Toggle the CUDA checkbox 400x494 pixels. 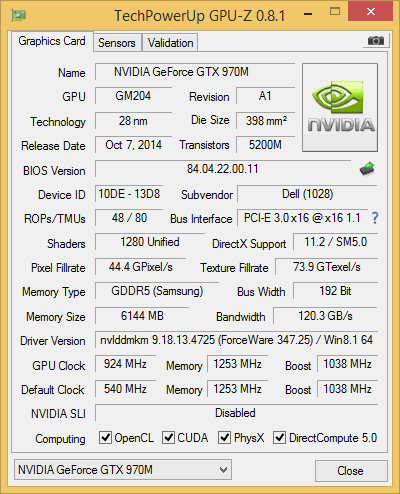[168, 438]
